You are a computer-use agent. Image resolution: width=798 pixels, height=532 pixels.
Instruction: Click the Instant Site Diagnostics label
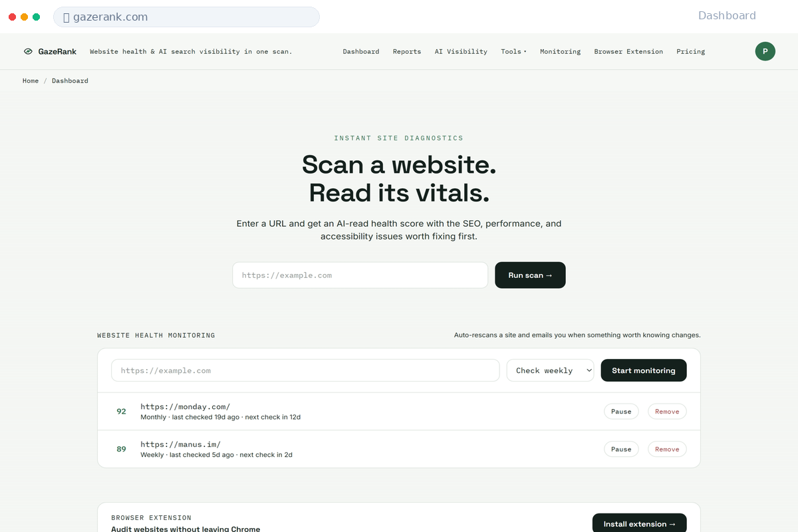click(399, 138)
